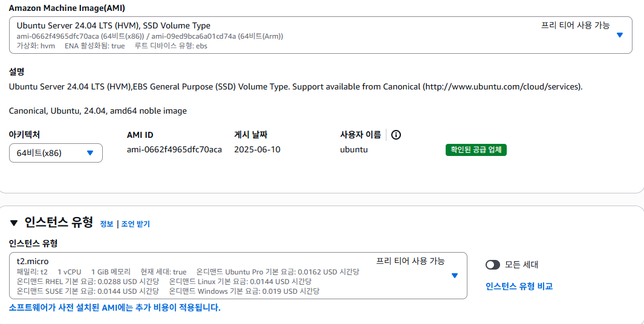Screen dimensions: 644x324
Task: Click the blue arrow in the AMI selector
Action: pos(620,35)
